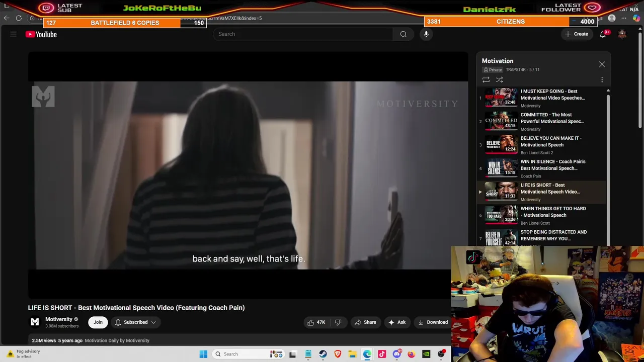Go to YouTube home via logo
The height and width of the screenshot is (362, 644).
41,34
